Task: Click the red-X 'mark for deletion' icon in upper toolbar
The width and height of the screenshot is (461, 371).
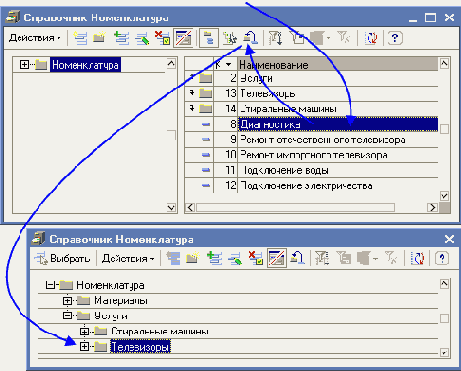Action: click(x=162, y=38)
